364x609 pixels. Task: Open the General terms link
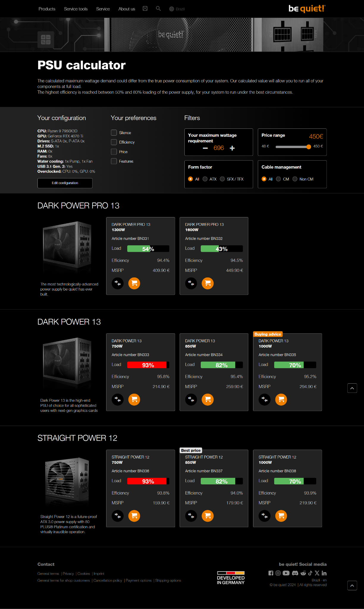coord(48,574)
